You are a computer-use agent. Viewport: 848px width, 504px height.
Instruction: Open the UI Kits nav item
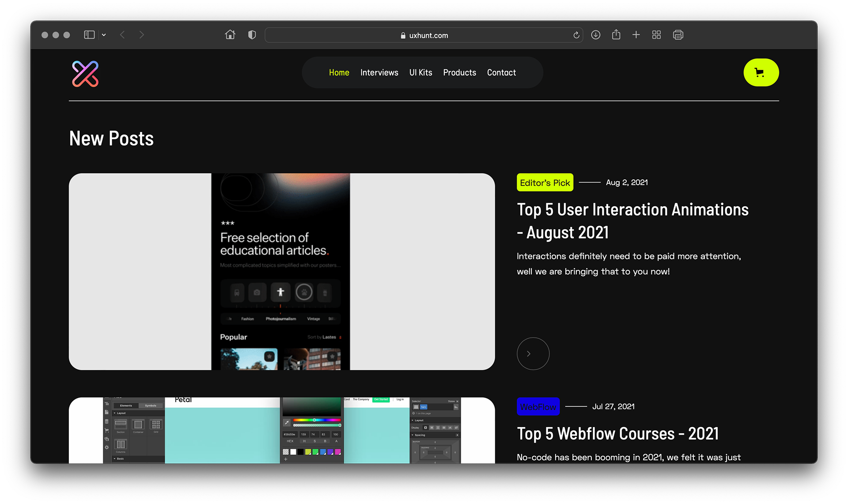click(x=421, y=72)
